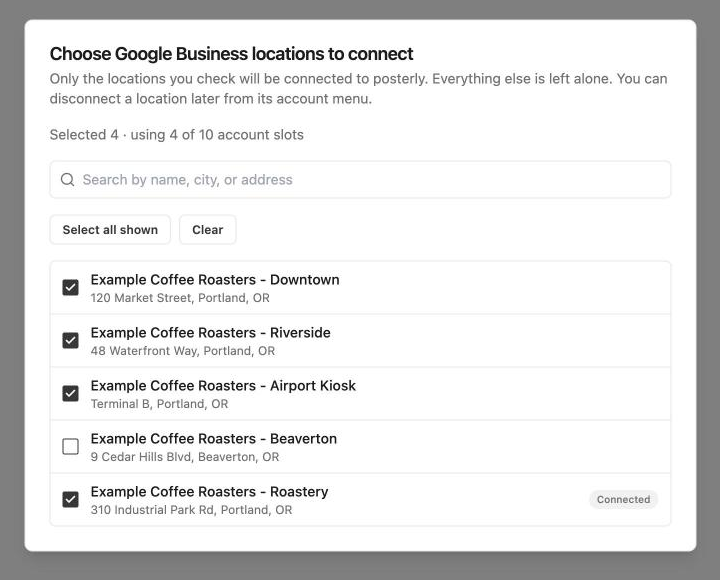
Task: Toggle the Roastery location checkbox
Action: tap(70, 500)
